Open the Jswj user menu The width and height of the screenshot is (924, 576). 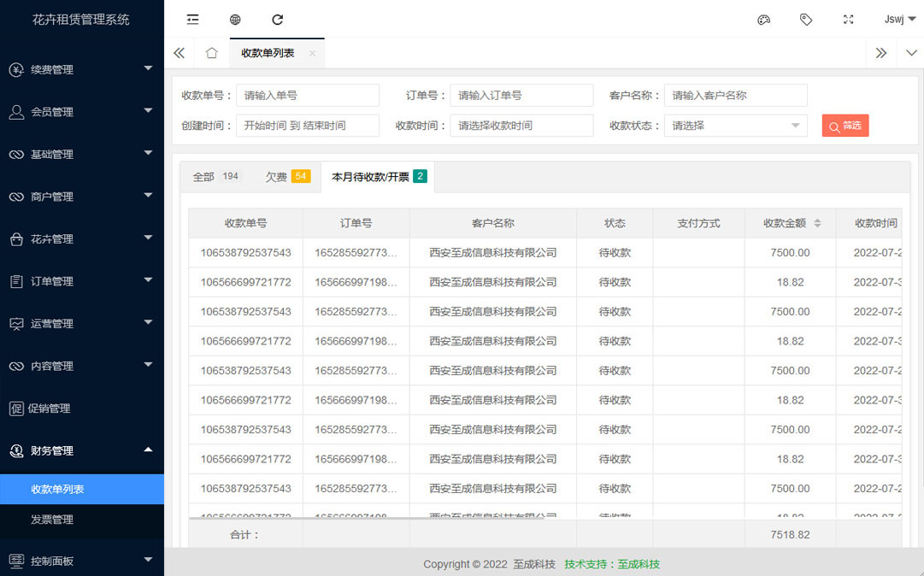[899, 20]
